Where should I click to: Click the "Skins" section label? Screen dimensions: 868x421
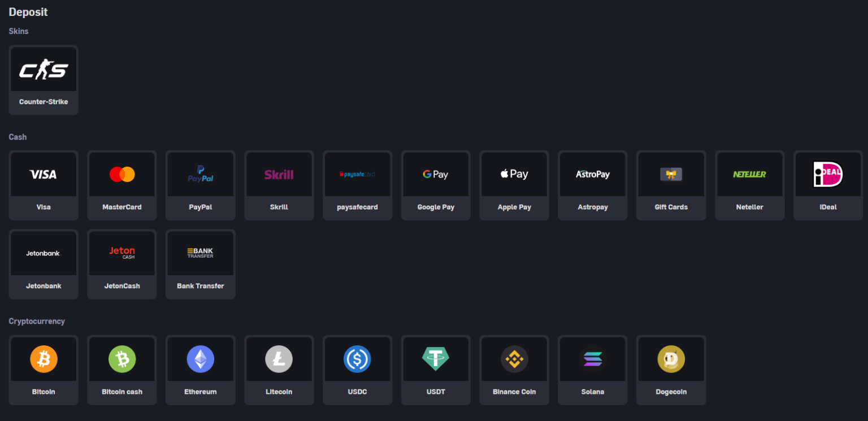19,31
